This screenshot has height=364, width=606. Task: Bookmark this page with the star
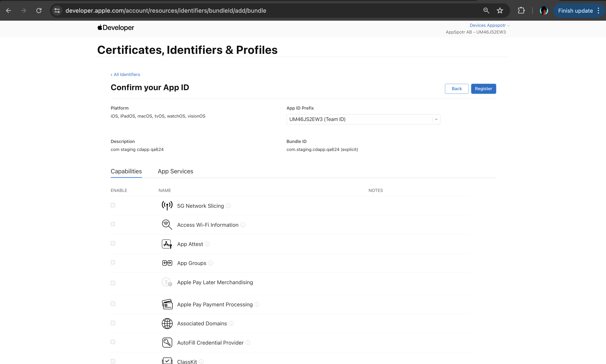pos(500,11)
